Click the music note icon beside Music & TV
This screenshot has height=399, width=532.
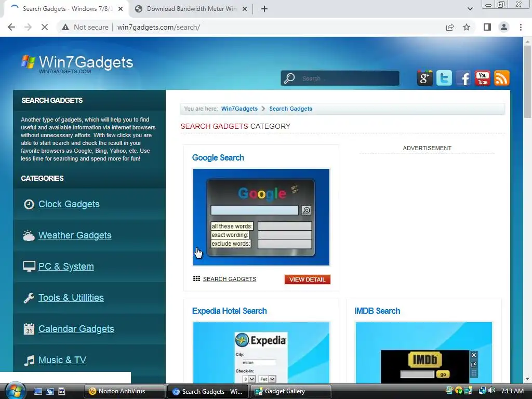pos(29,361)
